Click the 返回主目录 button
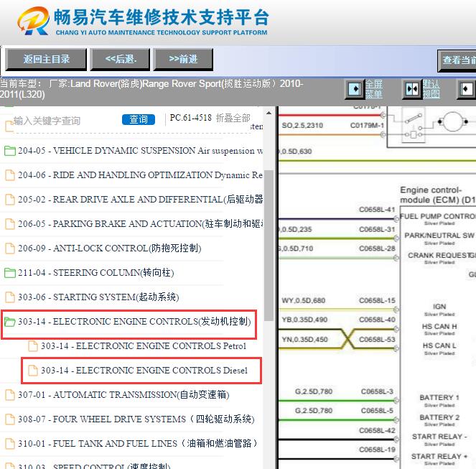 (46, 59)
